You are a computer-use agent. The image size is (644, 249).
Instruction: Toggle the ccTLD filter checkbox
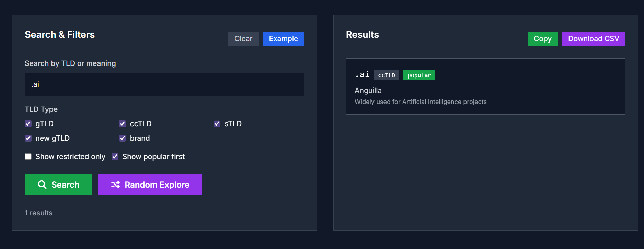tap(123, 124)
